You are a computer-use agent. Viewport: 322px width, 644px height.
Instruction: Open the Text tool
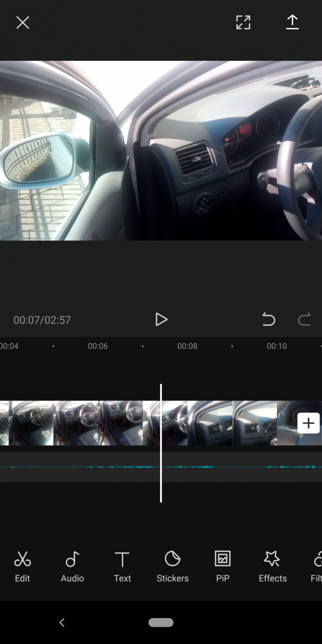122,567
